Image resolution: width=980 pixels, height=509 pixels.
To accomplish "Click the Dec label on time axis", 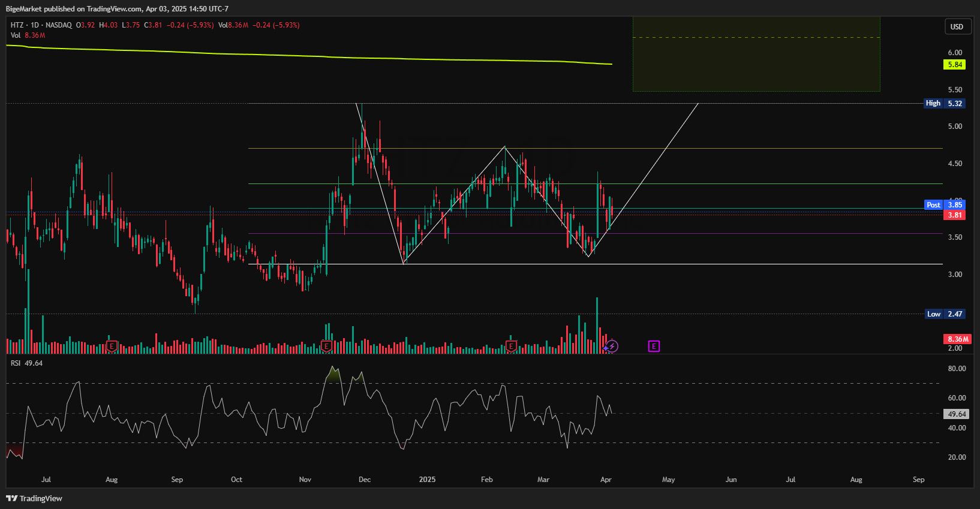I will click(x=365, y=480).
